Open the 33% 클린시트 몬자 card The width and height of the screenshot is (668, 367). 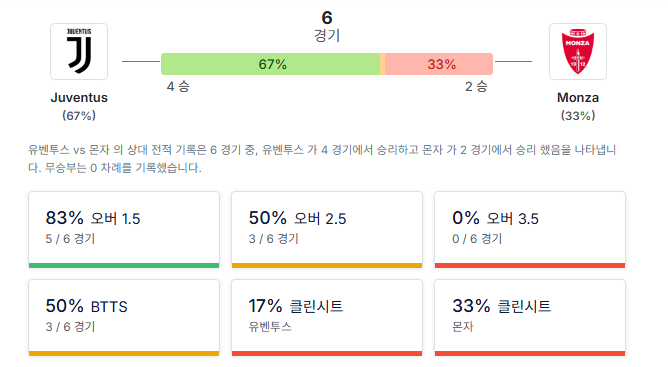[530, 318]
